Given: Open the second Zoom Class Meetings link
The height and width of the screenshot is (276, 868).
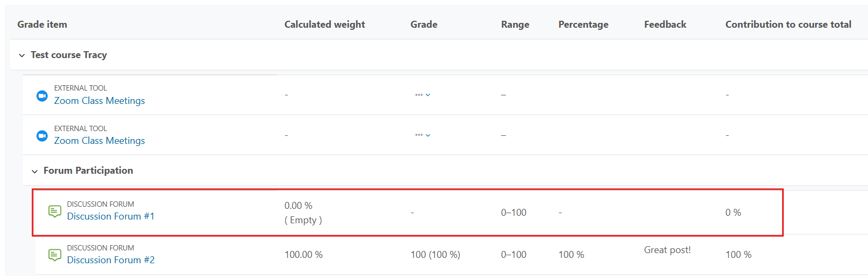Looking at the screenshot, I should 100,141.
